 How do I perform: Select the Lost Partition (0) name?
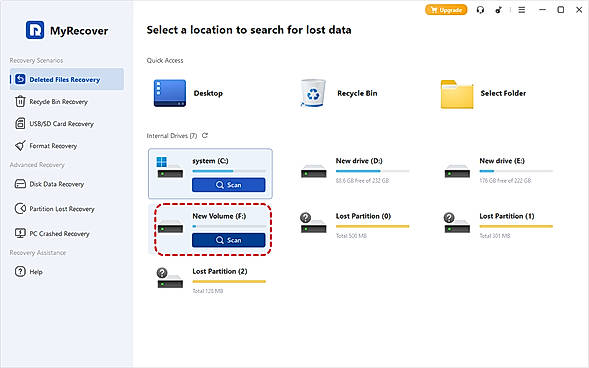tap(363, 216)
